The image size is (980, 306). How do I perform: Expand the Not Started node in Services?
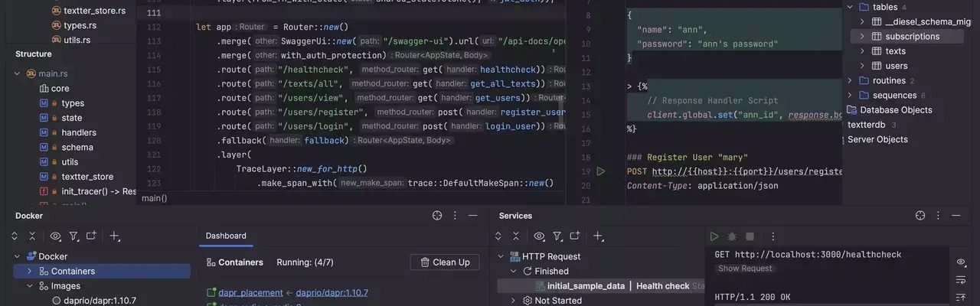(x=514, y=301)
